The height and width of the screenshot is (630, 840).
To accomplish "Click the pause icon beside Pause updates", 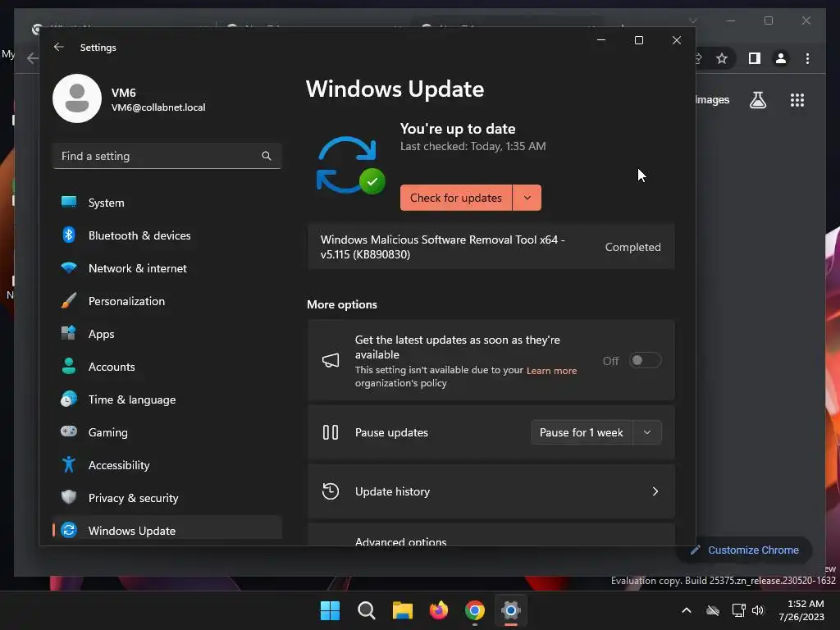I will tap(331, 432).
